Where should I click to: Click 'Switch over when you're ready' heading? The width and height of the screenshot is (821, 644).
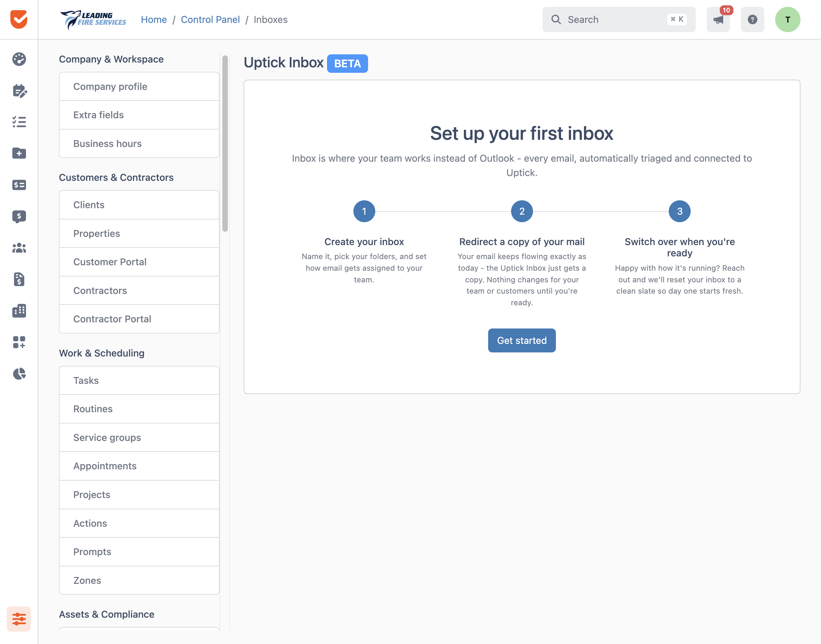(x=679, y=247)
